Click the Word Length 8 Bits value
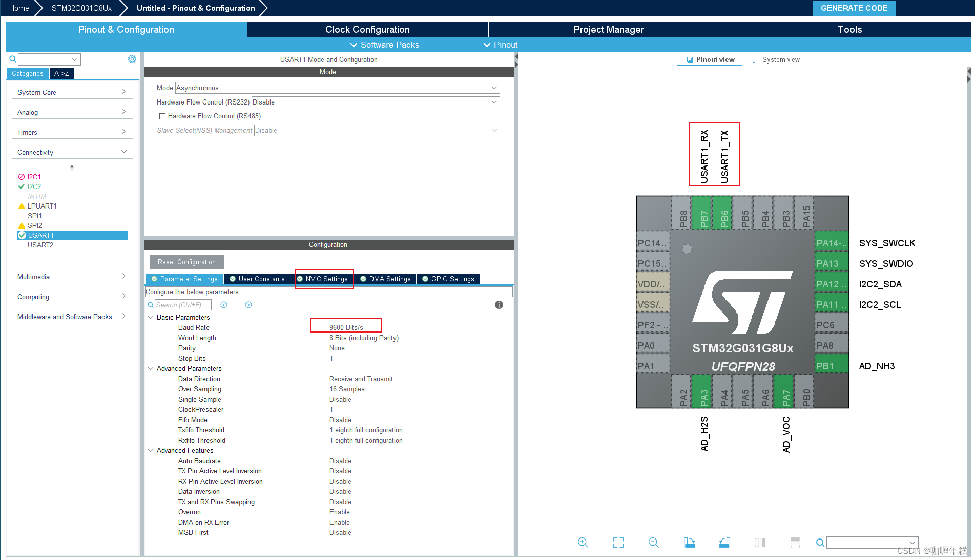 364,338
